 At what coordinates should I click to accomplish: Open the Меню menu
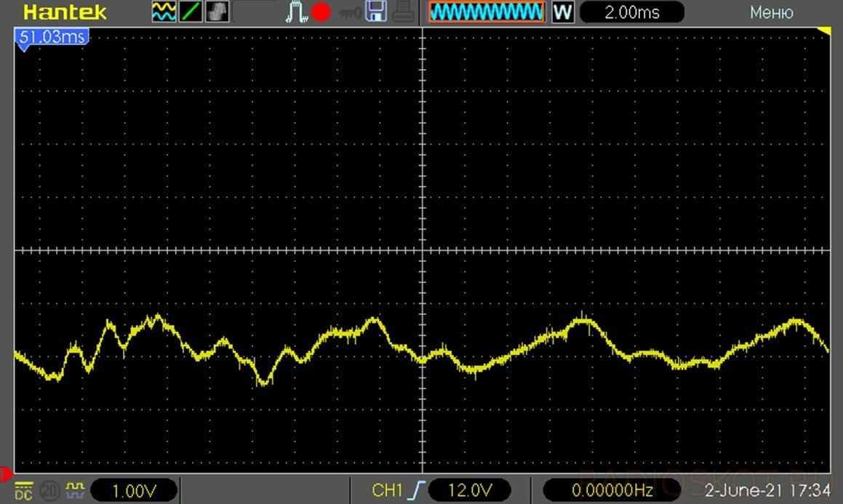[x=771, y=12]
